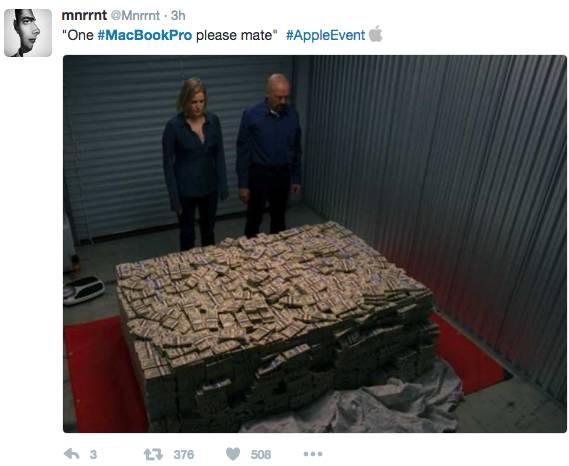This screenshot has height=466, width=569.
Task: Click the scale on the floor in photo
Action: [x=83, y=290]
